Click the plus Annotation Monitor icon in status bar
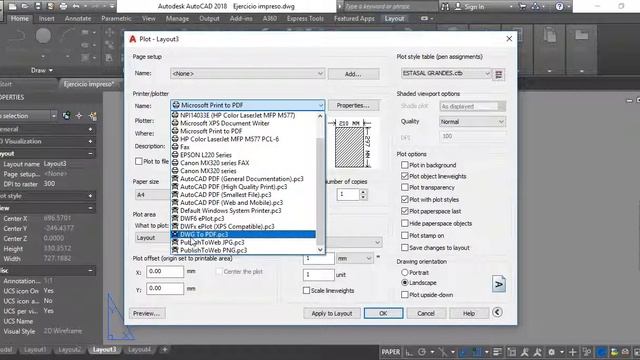Screen dimensions: 640x360 [x=573, y=352]
